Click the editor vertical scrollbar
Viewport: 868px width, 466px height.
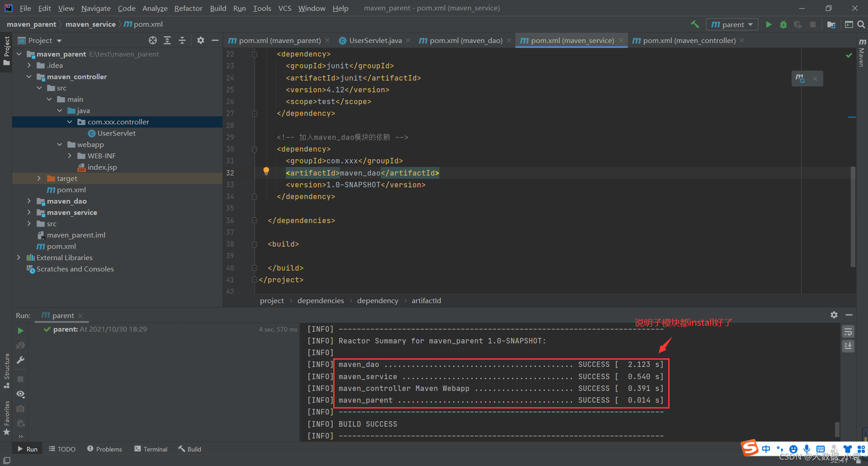tap(853, 216)
